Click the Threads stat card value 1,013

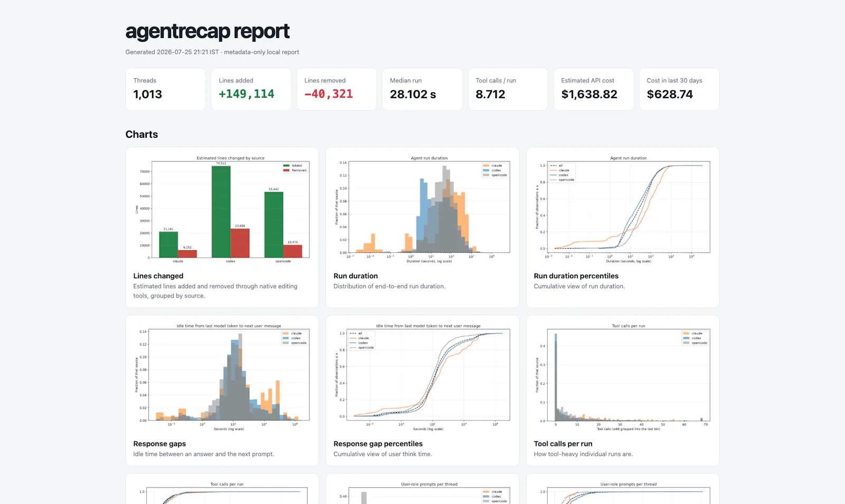point(148,94)
